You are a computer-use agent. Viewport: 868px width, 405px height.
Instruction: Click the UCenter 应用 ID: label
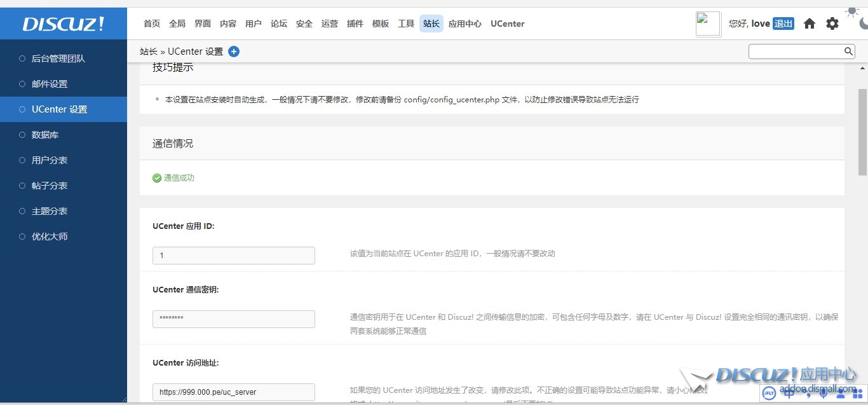click(x=184, y=226)
